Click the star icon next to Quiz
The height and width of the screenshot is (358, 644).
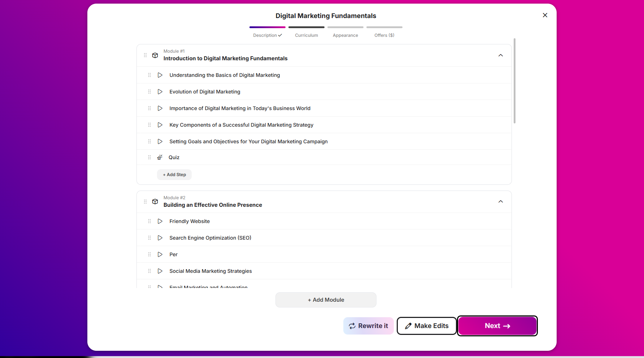point(160,157)
